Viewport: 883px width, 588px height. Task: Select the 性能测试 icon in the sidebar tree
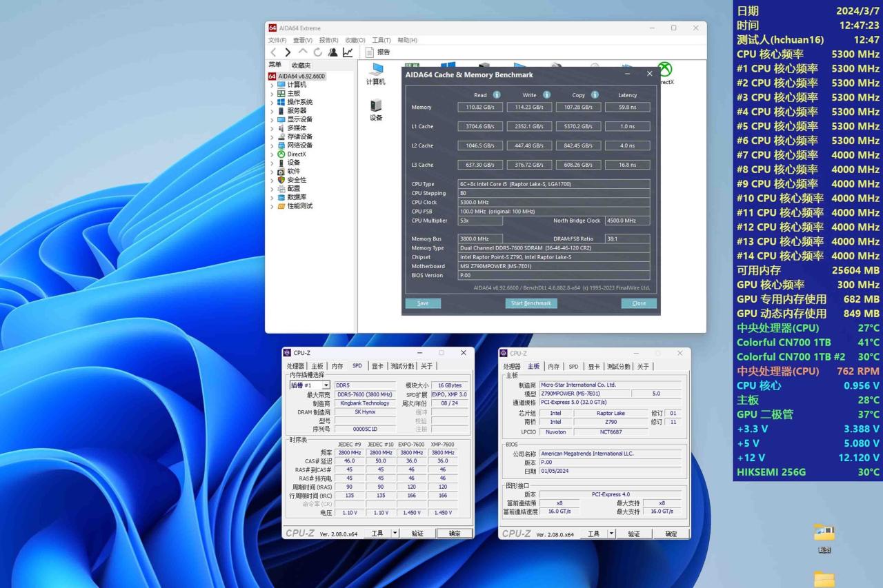(x=281, y=206)
